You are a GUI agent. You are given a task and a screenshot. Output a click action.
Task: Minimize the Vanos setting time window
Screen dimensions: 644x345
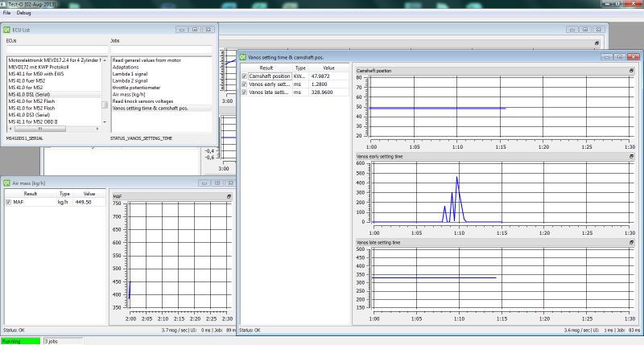[607, 57]
